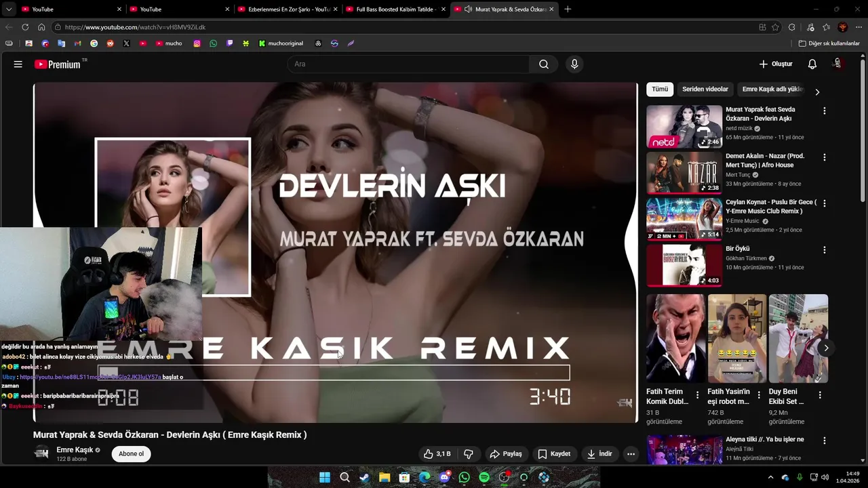Click the video player area
The height and width of the screenshot is (488, 868).
pyautogui.click(x=335, y=252)
